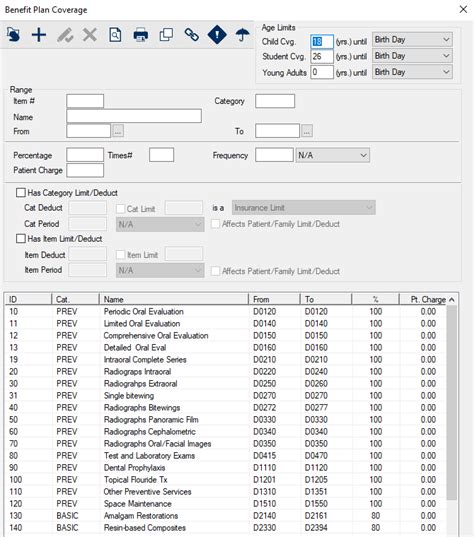Click the delete X icon in toolbar
The image size is (474, 537).
point(90,35)
